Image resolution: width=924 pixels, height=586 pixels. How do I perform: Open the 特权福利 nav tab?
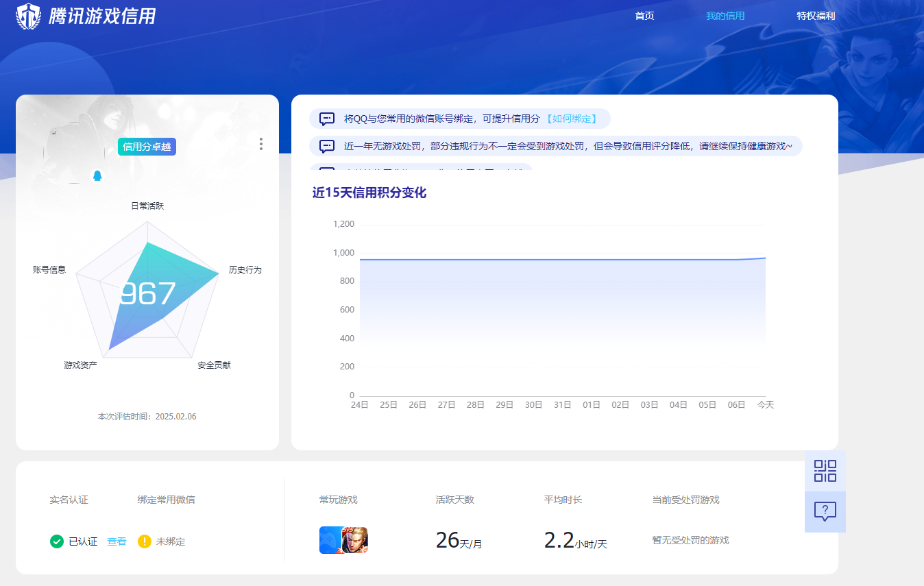pos(816,16)
